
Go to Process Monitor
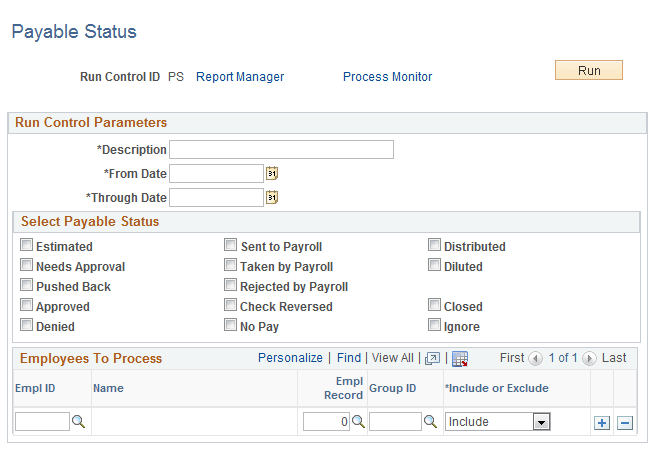click(x=387, y=77)
